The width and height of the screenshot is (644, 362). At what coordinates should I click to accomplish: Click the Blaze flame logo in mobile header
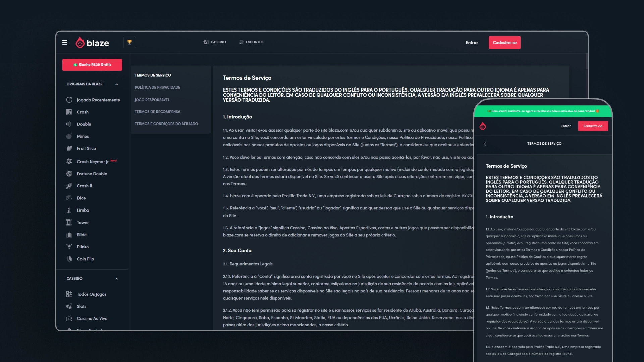pyautogui.click(x=483, y=126)
